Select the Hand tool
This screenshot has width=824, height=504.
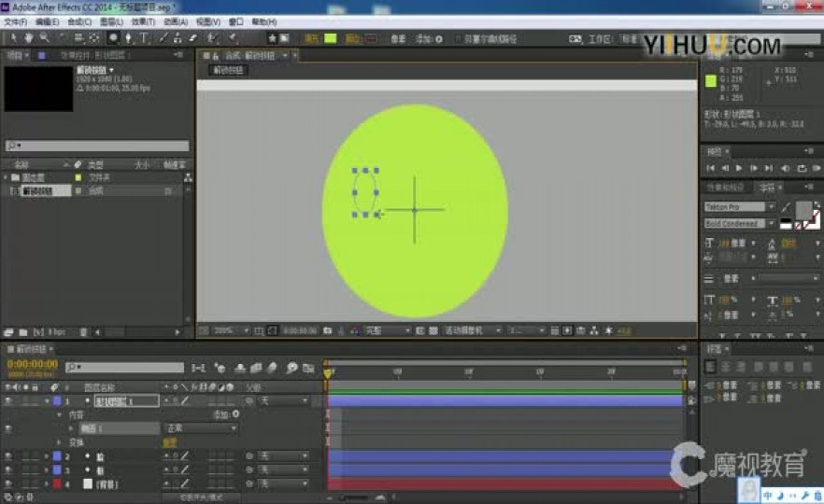pos(28,37)
